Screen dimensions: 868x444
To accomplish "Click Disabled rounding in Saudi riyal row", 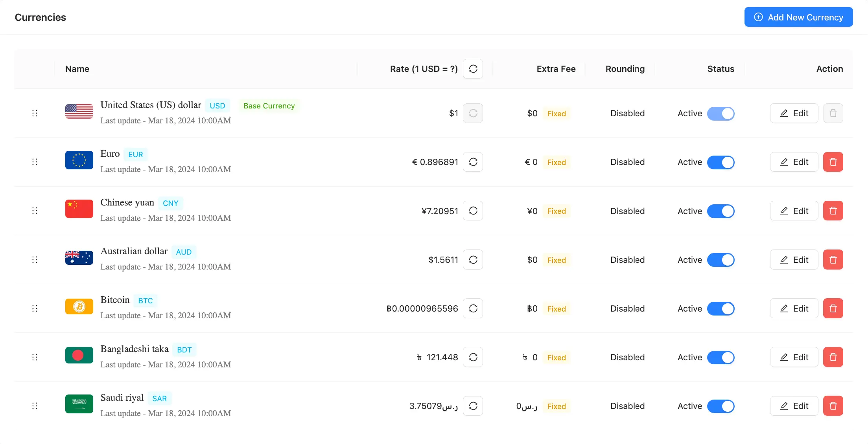I will [627, 406].
